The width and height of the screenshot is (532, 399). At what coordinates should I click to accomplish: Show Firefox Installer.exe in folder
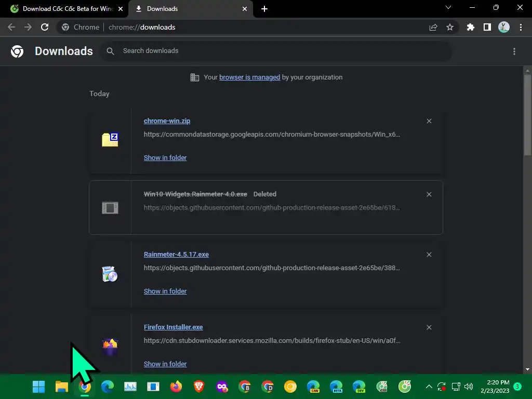(165, 364)
